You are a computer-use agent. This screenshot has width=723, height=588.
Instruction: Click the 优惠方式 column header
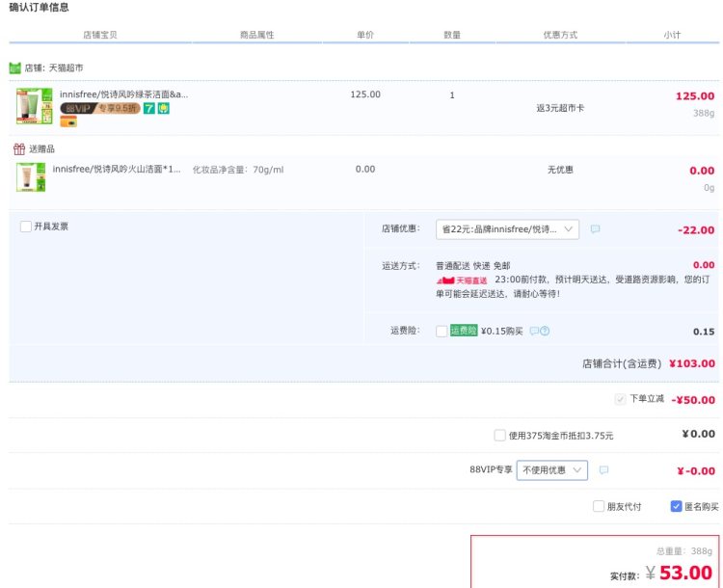pos(560,35)
